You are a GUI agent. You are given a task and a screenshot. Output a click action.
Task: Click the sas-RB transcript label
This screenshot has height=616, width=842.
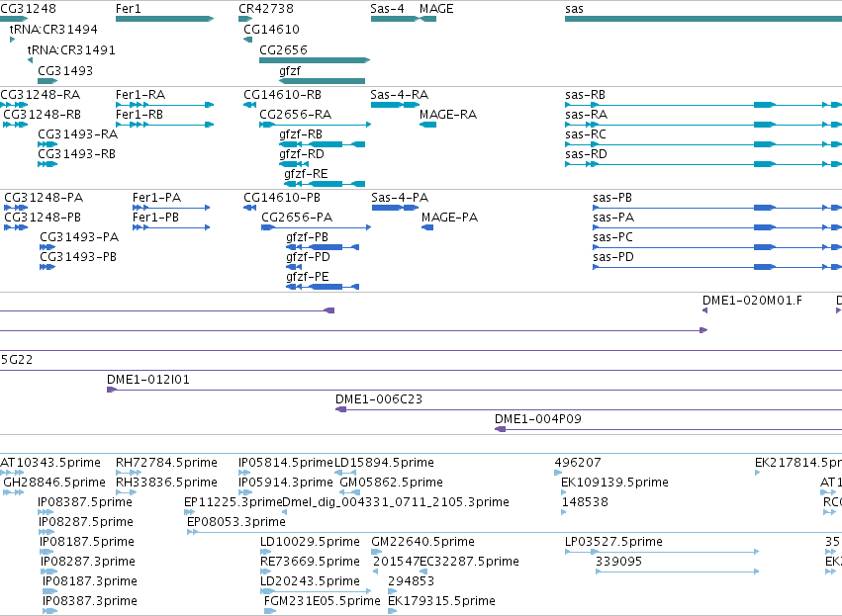pos(586,95)
